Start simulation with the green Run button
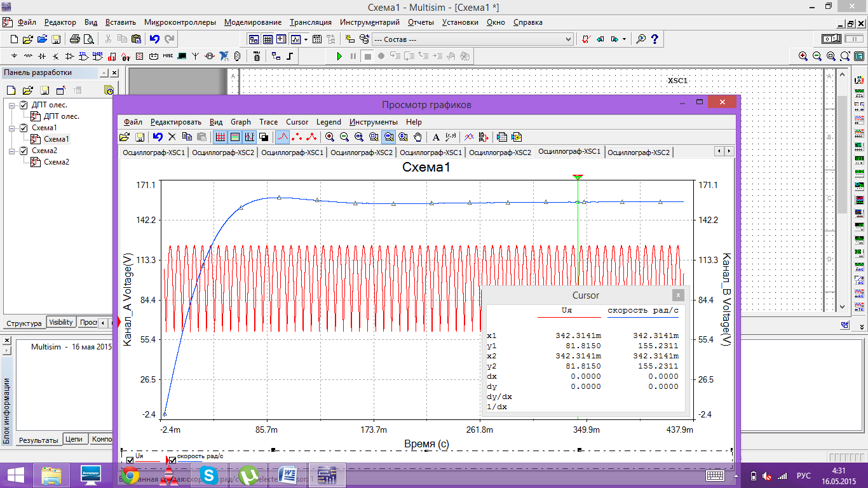The width and height of the screenshot is (868, 488). pyautogui.click(x=339, y=56)
